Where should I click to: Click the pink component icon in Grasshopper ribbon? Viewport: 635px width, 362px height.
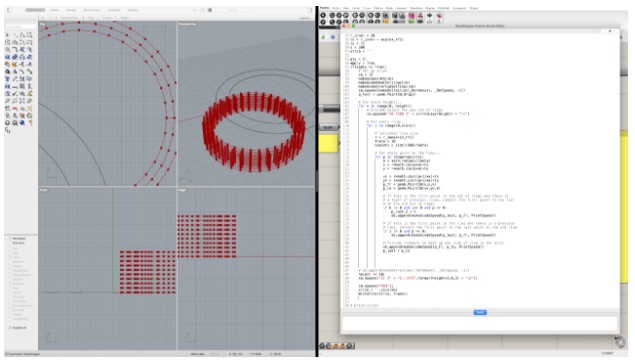click(x=411, y=15)
